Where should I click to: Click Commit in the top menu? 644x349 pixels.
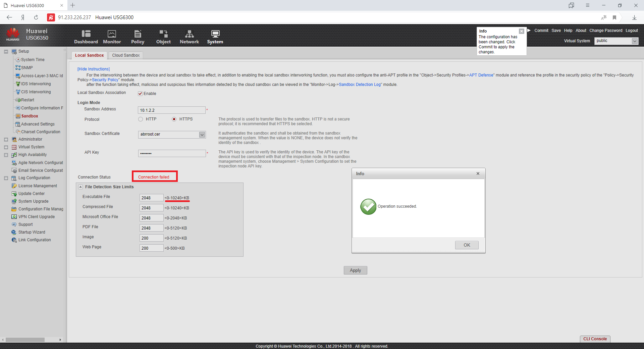(x=541, y=31)
